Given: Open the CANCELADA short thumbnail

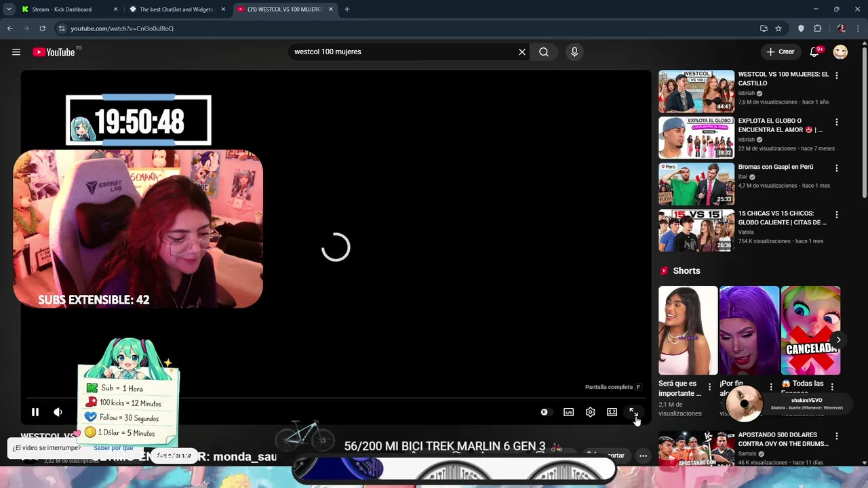Looking at the screenshot, I should (810, 330).
